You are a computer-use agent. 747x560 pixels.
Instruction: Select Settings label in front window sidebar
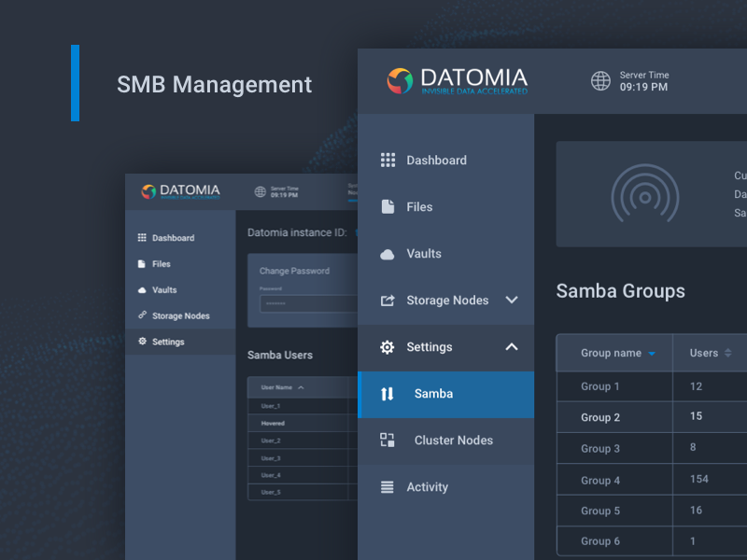click(430, 347)
